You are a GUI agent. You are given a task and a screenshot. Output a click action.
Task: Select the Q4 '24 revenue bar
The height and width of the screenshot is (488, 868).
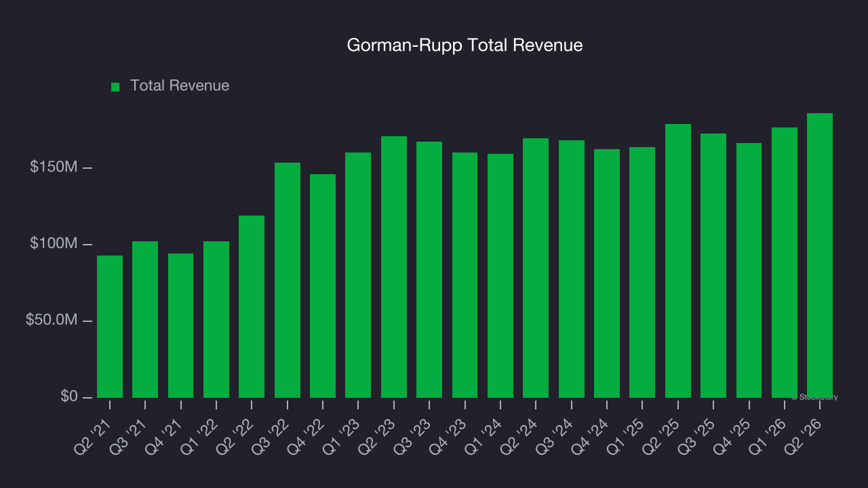point(607,273)
